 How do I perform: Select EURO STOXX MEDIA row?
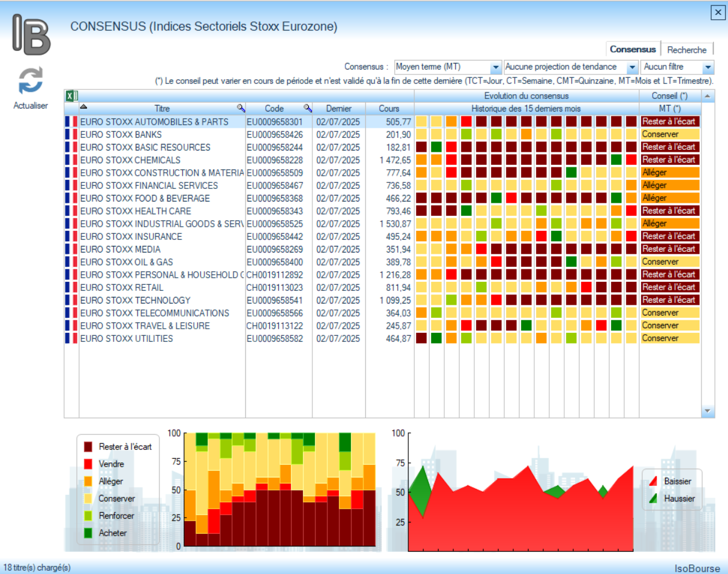pyautogui.click(x=382, y=249)
